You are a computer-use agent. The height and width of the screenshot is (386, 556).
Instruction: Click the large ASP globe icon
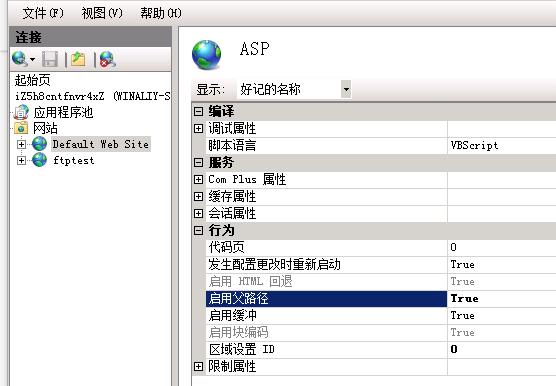[206, 55]
